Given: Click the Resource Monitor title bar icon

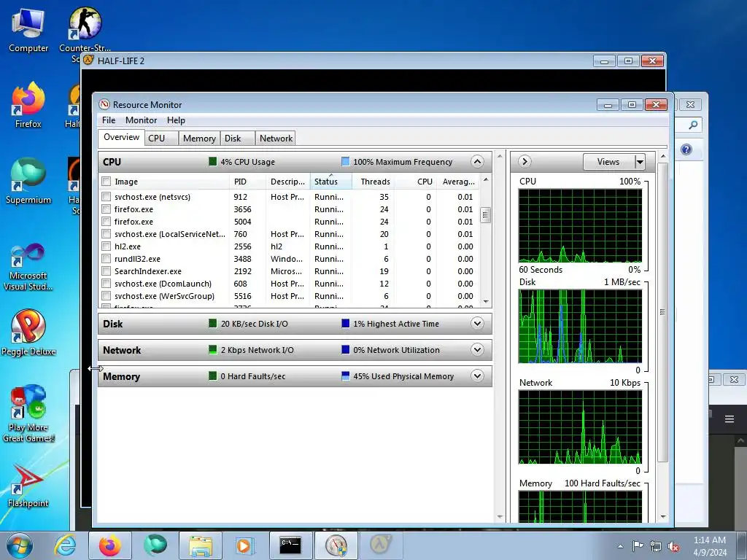Looking at the screenshot, I should [104, 104].
